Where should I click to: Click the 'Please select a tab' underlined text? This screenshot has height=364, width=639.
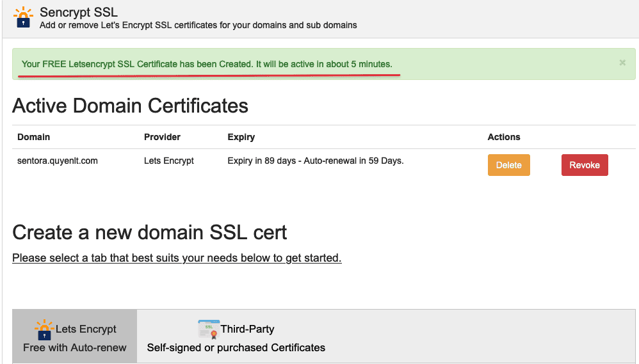[177, 258]
